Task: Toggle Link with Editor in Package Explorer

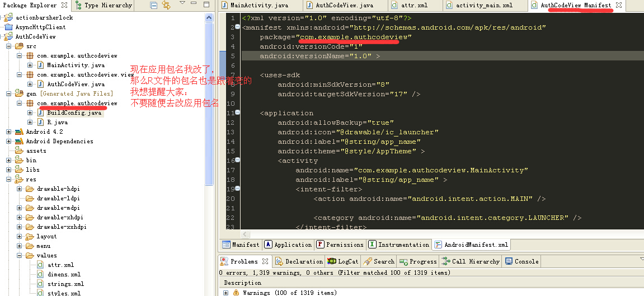Action: [x=166, y=6]
